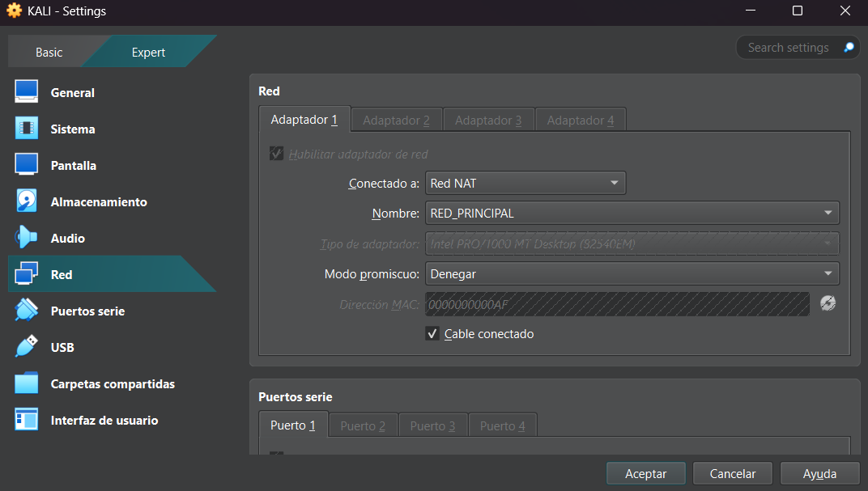Select the Sistema chip icon

(27, 129)
